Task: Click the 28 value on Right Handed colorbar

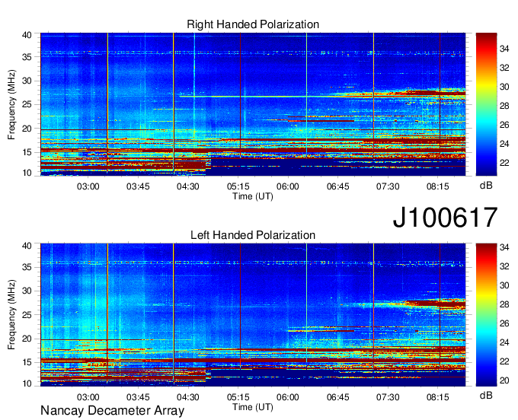Action: (x=504, y=106)
